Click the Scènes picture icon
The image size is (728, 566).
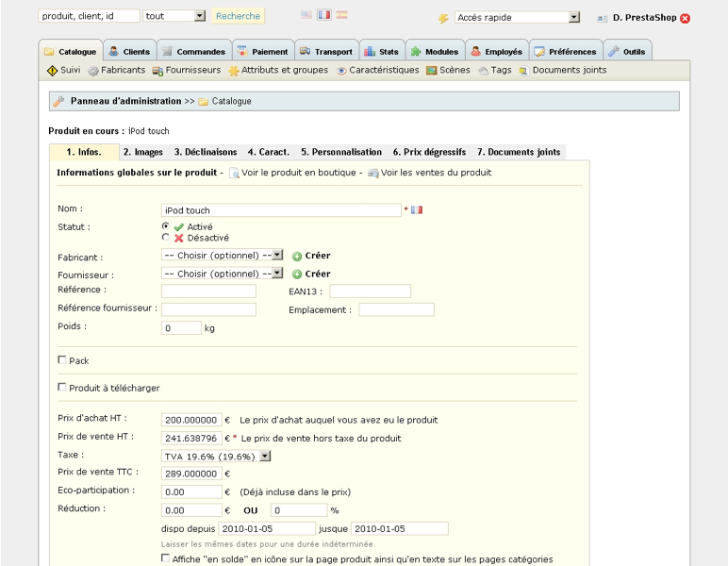[431, 71]
